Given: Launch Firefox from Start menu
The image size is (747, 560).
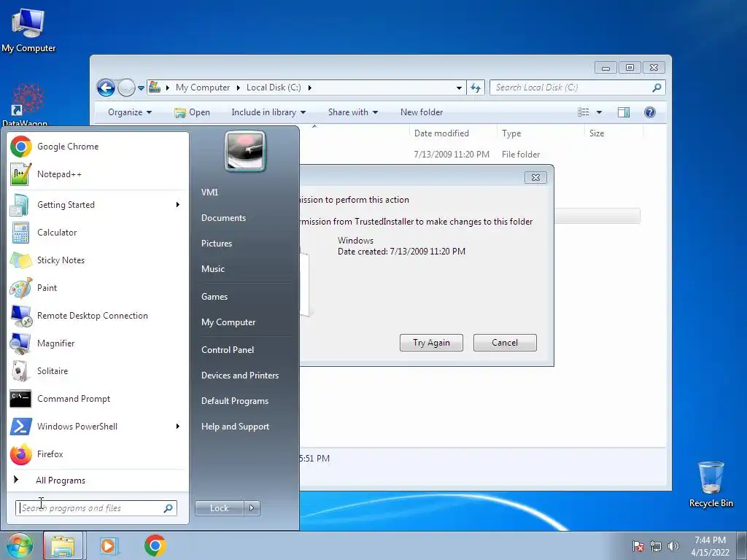Looking at the screenshot, I should (98, 454).
